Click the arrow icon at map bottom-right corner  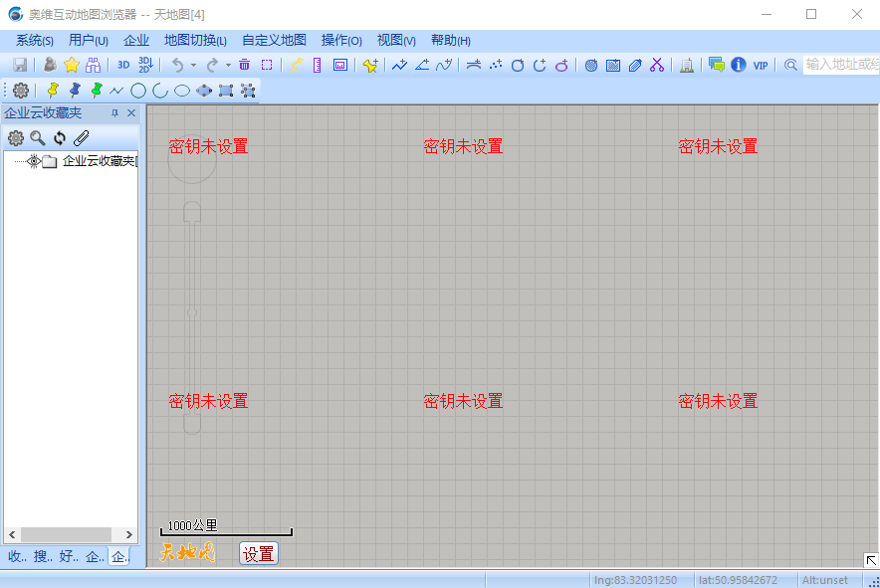coord(871,560)
